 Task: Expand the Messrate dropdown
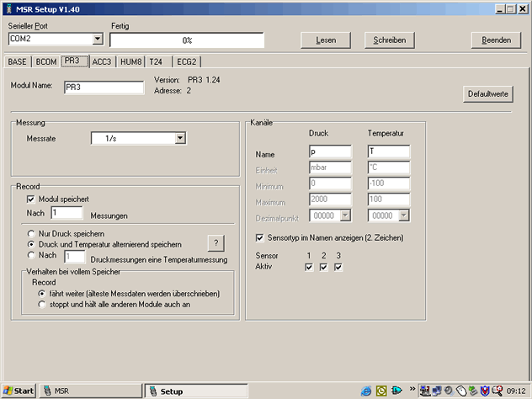(179, 139)
